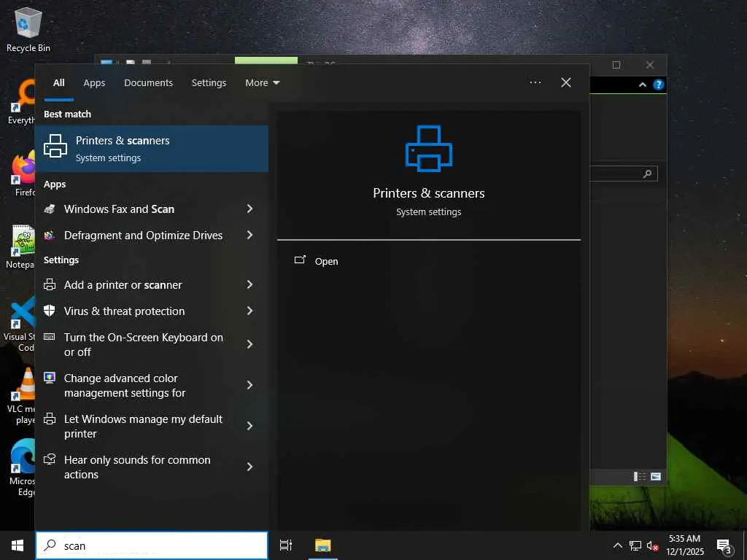This screenshot has height=560, width=747.
Task: Expand the Add a printer or scanner chevron
Action: click(249, 284)
